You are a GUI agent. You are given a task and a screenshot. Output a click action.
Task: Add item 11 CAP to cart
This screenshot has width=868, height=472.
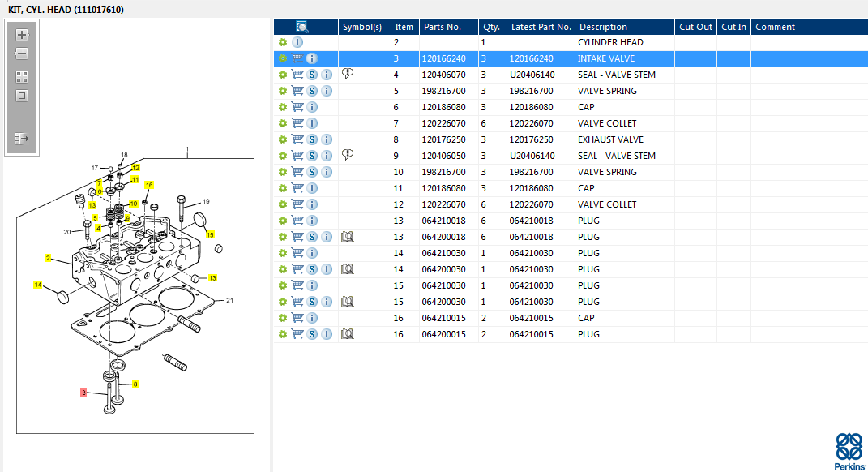297,188
